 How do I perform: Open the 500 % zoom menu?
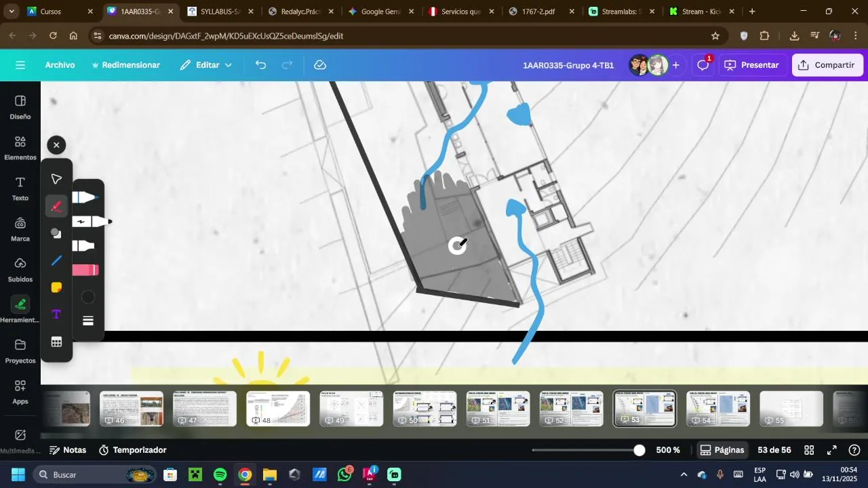coord(668,450)
